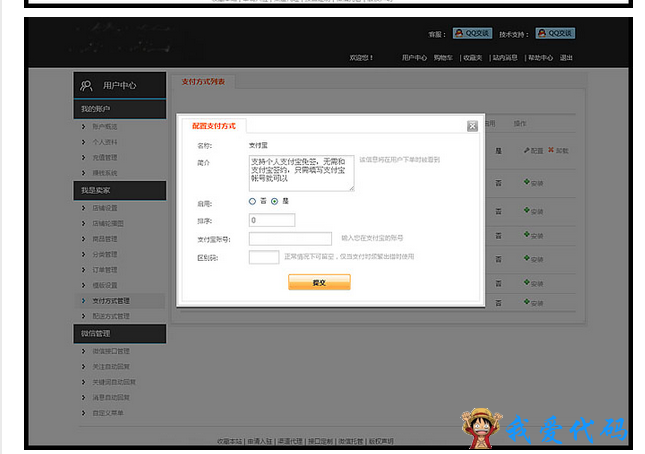
Task: Click the QQ交谈 button next to 技术支持
Action: click(555, 33)
